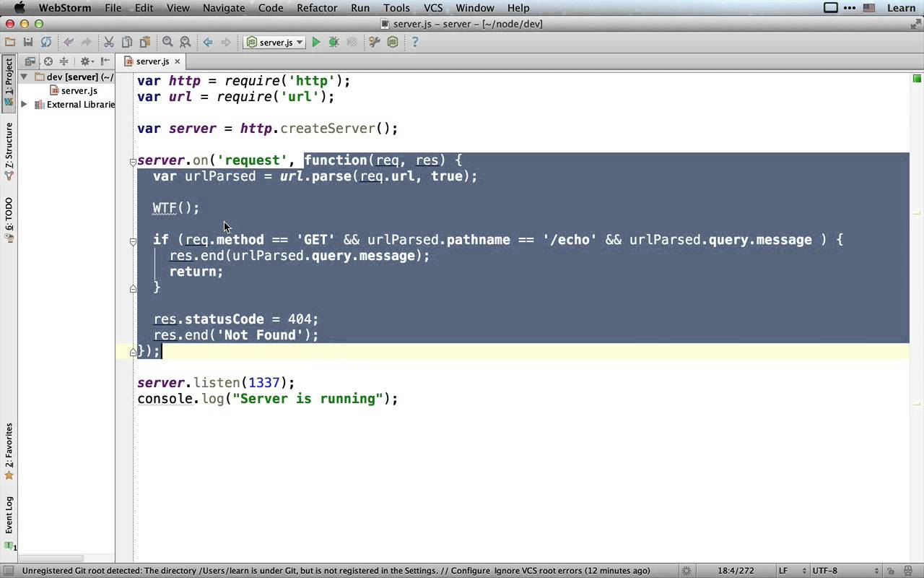The height and width of the screenshot is (578, 924).
Task: Hide the project panel with the hide icon
Action: (105, 61)
